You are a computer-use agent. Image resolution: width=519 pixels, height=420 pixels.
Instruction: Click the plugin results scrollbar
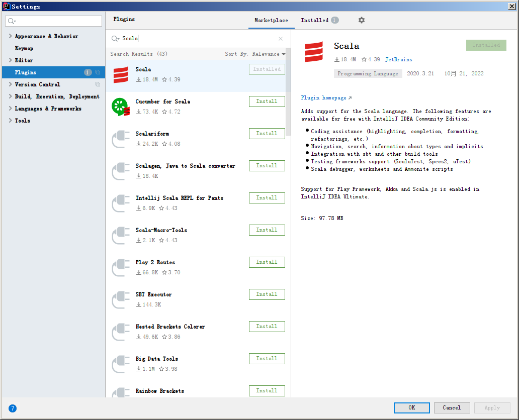[288, 92]
